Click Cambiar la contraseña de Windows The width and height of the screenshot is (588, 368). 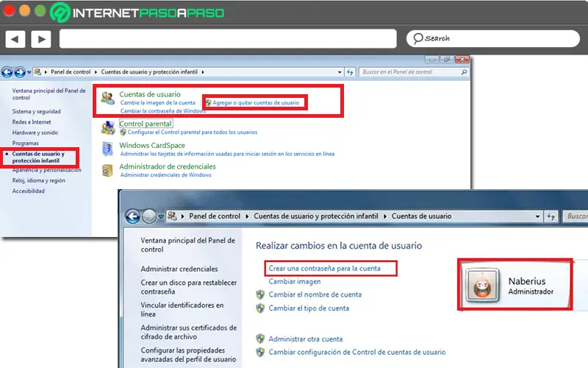tap(162, 111)
